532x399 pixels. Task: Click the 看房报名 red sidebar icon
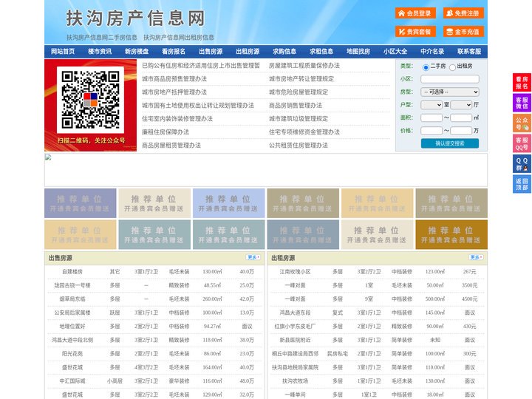[522, 83]
